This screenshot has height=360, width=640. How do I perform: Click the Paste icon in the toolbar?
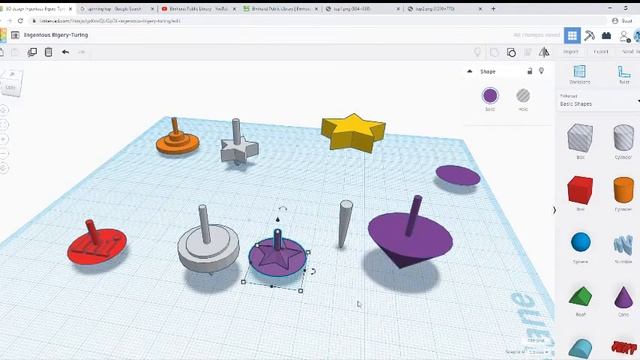15,52
